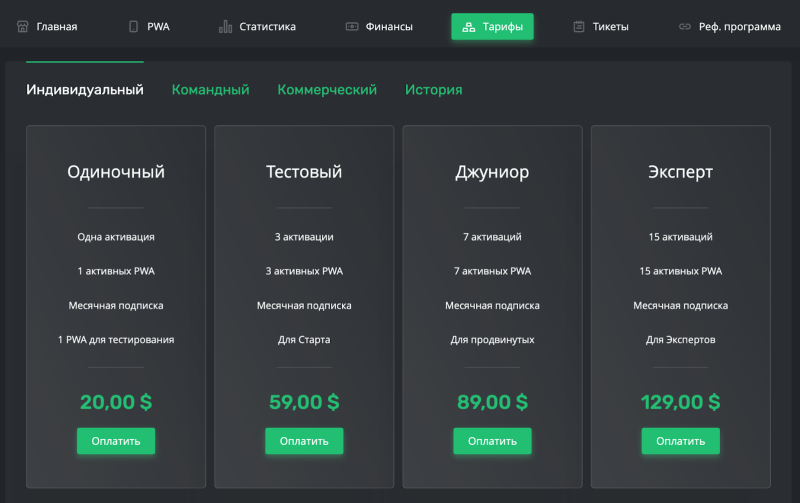This screenshot has width=800, height=503.
Task: Open the Статистика section
Action: (267, 27)
